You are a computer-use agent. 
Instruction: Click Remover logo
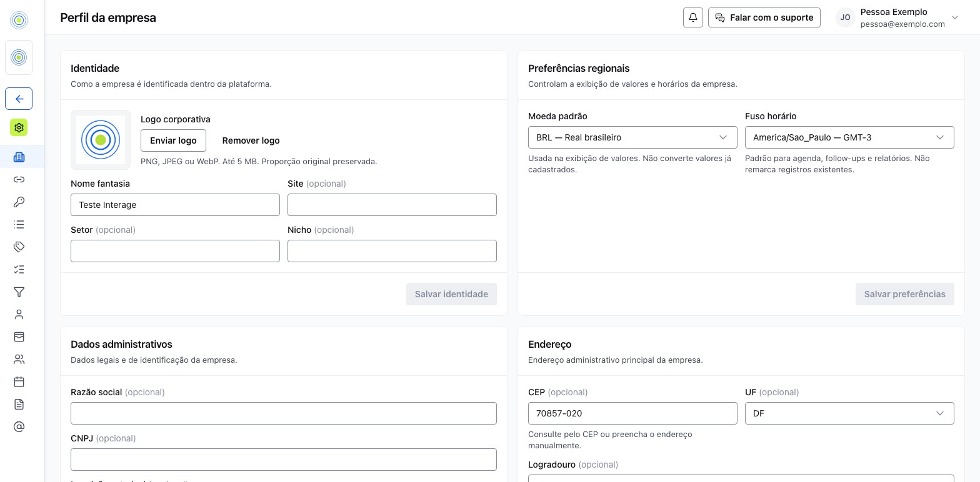coord(251,140)
